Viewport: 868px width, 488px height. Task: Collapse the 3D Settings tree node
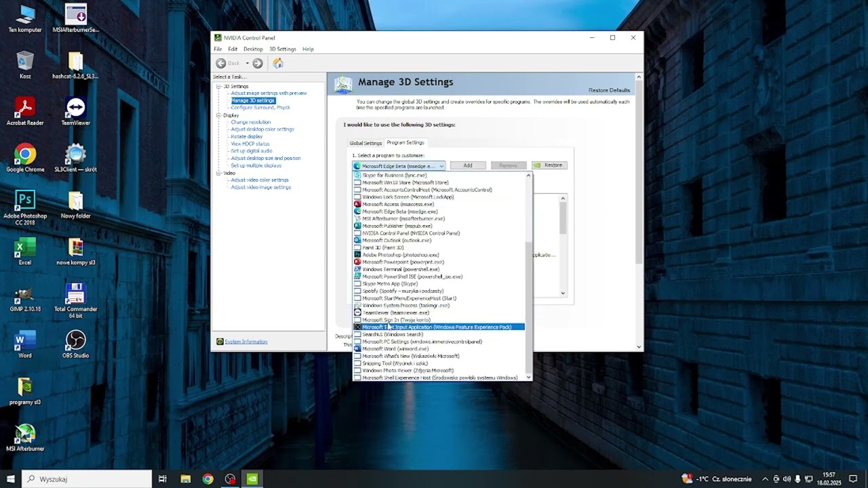click(219, 86)
